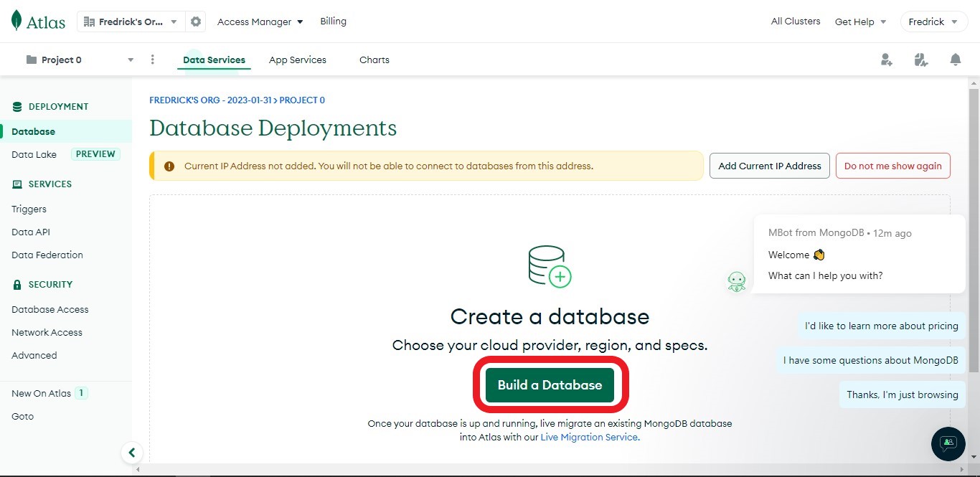980x477 pixels.
Task: Open Database Access in the sidebar
Action: 50,310
